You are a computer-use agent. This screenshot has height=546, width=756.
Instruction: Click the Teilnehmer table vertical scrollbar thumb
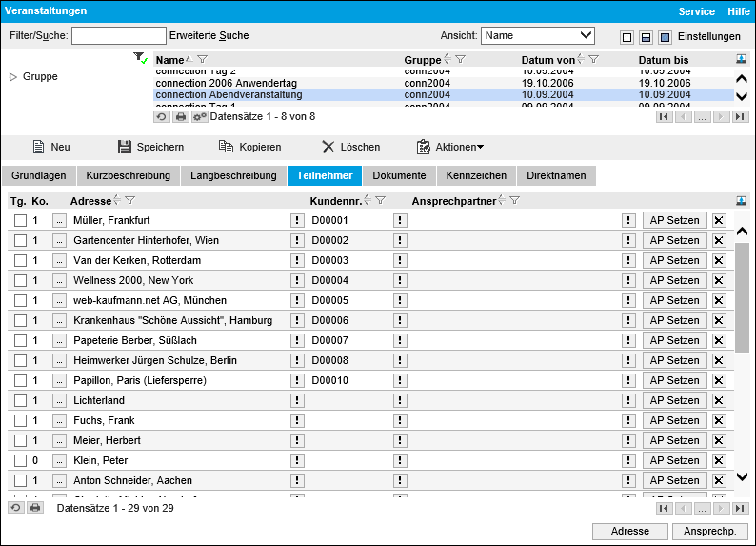[742, 297]
